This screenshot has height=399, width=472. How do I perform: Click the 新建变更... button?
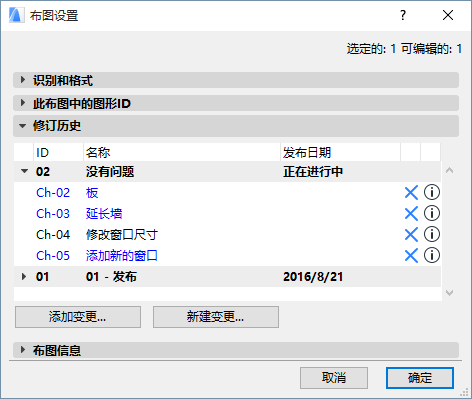216,317
